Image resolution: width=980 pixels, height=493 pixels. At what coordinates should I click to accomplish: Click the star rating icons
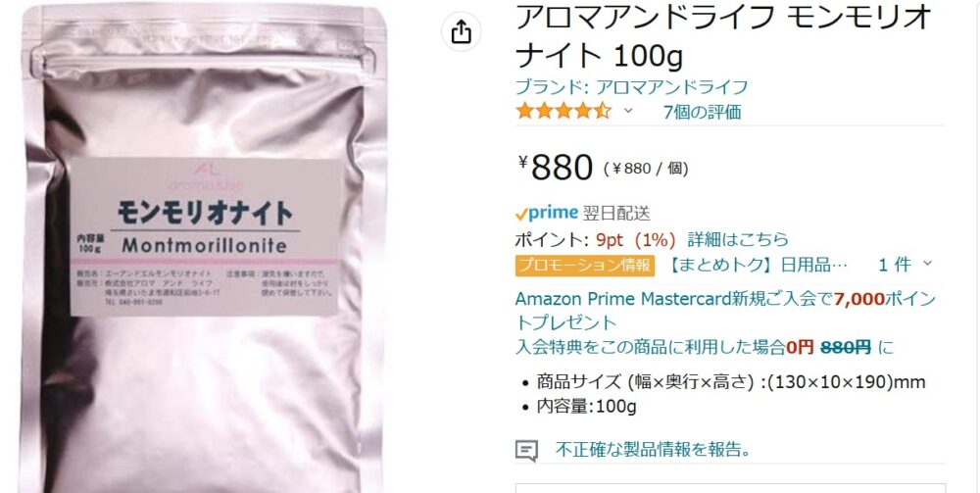(563, 112)
